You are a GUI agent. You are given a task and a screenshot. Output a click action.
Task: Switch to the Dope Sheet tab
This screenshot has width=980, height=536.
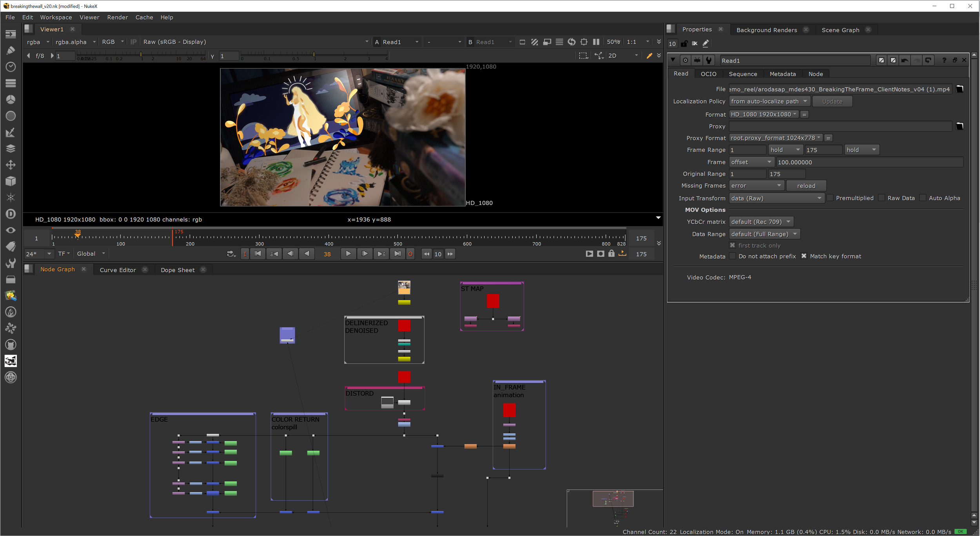click(x=178, y=270)
